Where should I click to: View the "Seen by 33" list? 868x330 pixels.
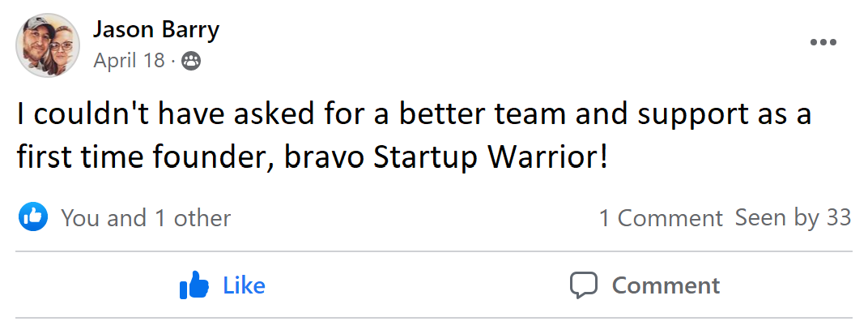[x=793, y=218]
